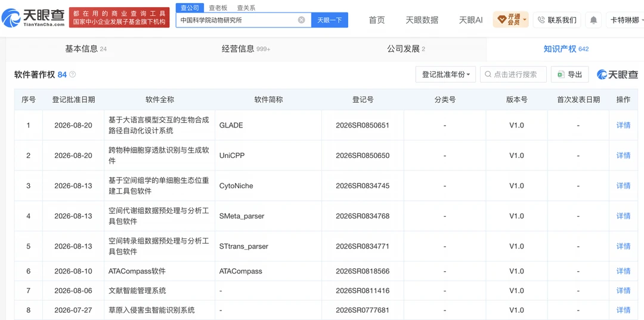The height and width of the screenshot is (320, 644).
Task: Open the 公司发展 tab
Action: (406, 49)
